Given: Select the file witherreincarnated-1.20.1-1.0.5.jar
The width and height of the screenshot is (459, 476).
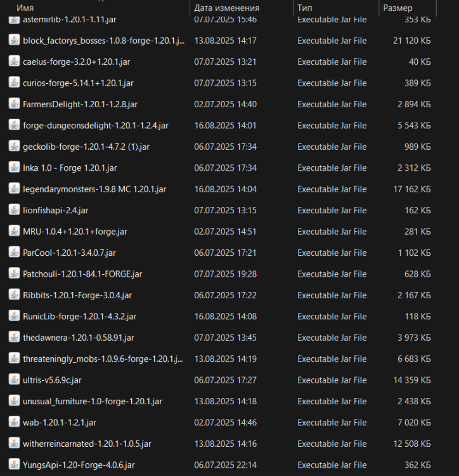Looking at the screenshot, I should pyautogui.click(x=87, y=444).
